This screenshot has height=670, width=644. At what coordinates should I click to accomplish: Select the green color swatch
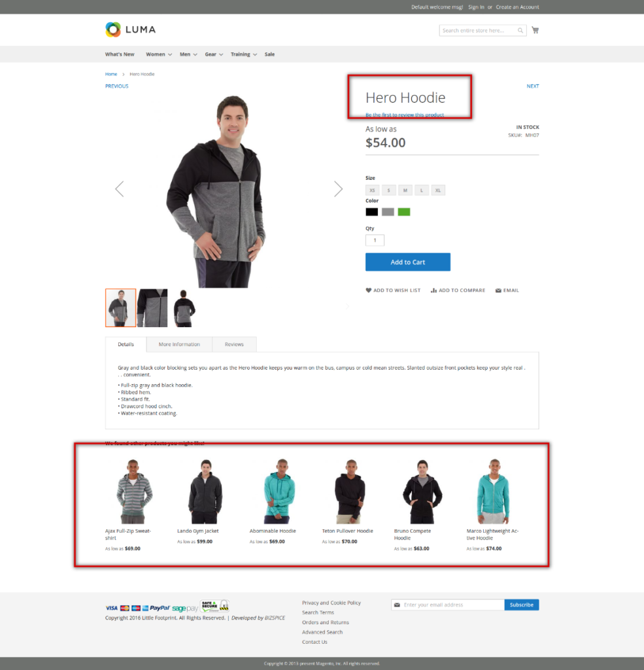point(404,212)
